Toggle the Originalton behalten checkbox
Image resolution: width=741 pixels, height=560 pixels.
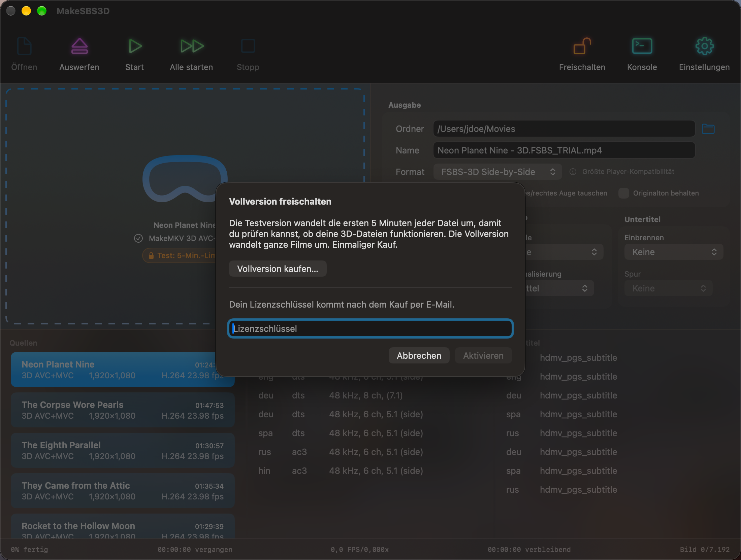(x=623, y=193)
